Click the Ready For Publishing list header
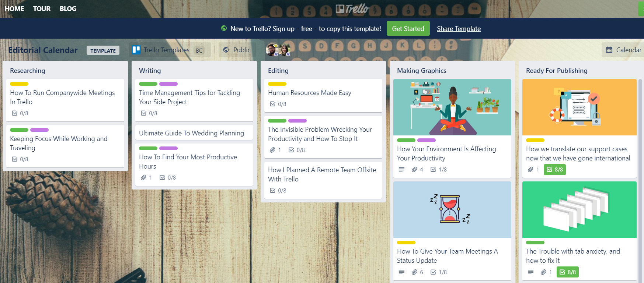Image resolution: width=644 pixels, height=283 pixels. coord(557,71)
